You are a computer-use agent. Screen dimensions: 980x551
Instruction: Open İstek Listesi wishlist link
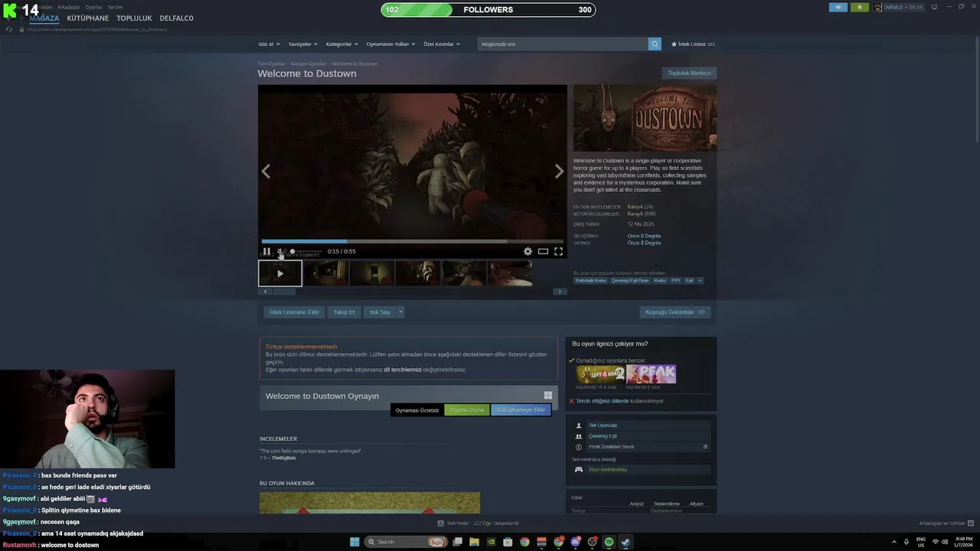[x=693, y=44]
